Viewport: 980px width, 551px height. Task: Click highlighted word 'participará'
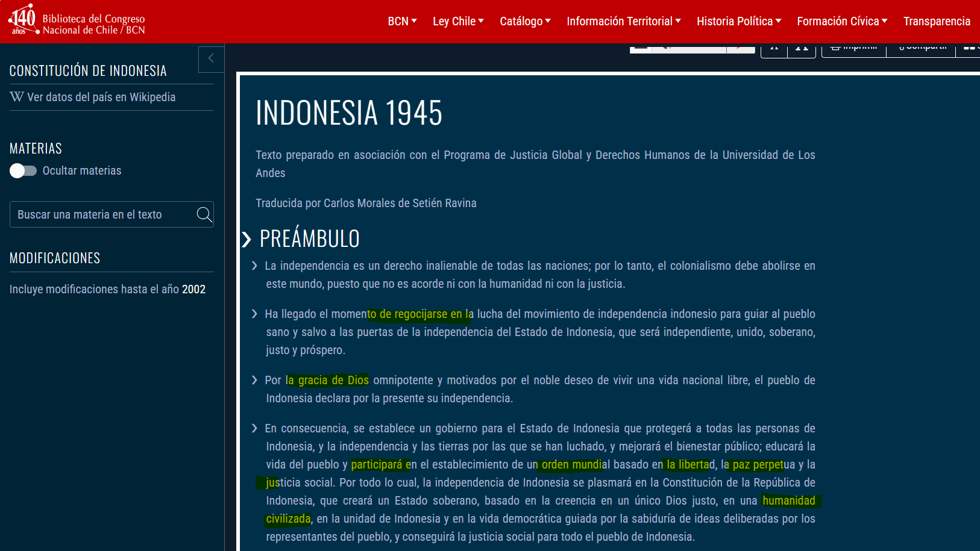377,464
